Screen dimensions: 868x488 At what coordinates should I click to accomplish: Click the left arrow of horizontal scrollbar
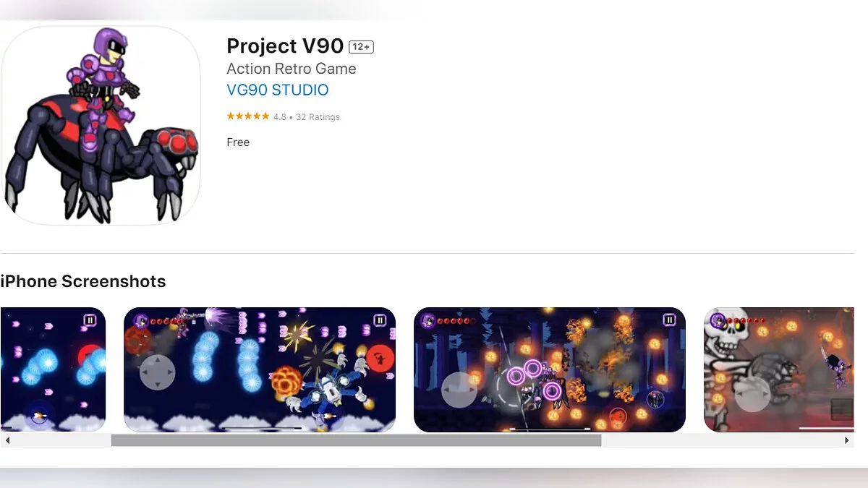(x=7, y=440)
